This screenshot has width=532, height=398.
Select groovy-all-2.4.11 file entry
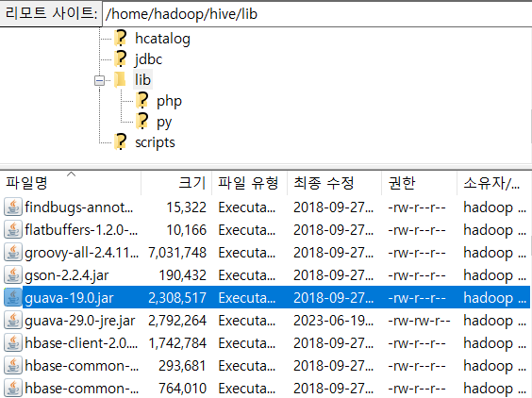point(266,253)
